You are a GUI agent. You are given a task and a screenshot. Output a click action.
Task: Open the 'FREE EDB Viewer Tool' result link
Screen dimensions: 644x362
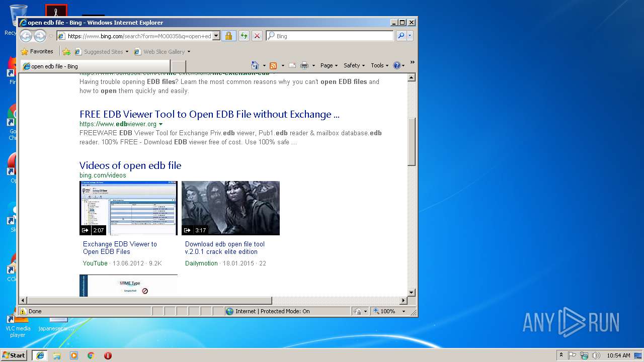[209, 114]
